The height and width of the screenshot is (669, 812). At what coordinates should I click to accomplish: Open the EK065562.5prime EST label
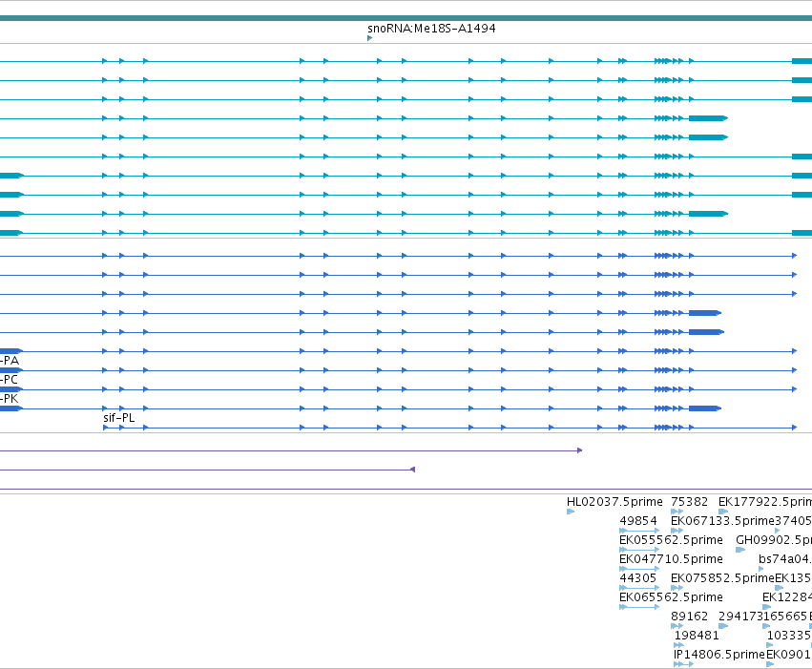(671, 597)
